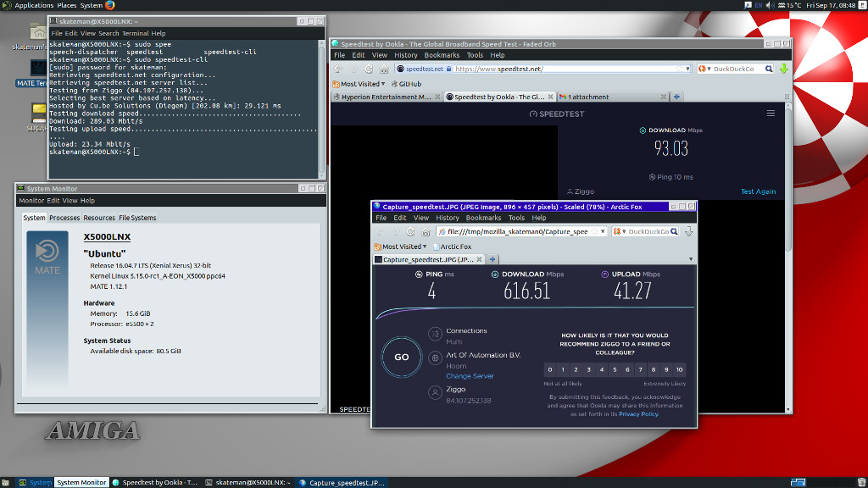
Task: Click the search magnifier in Arctic Fox
Action: click(674, 231)
